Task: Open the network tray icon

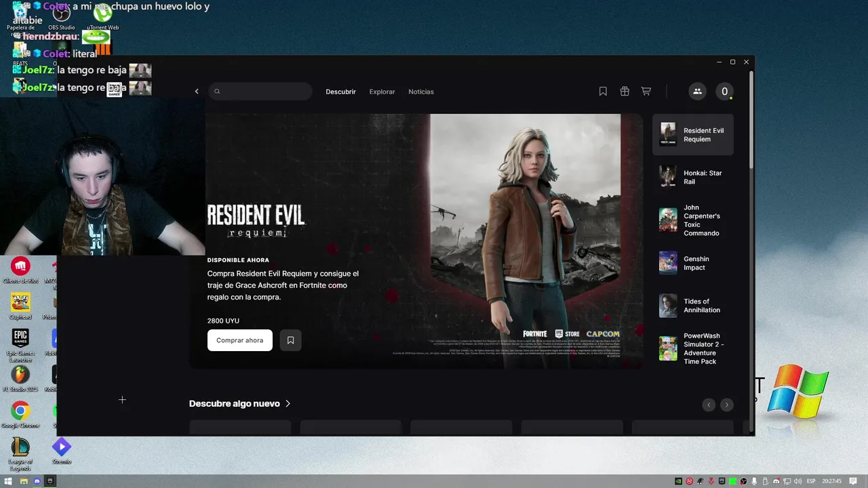Action: pos(787,481)
